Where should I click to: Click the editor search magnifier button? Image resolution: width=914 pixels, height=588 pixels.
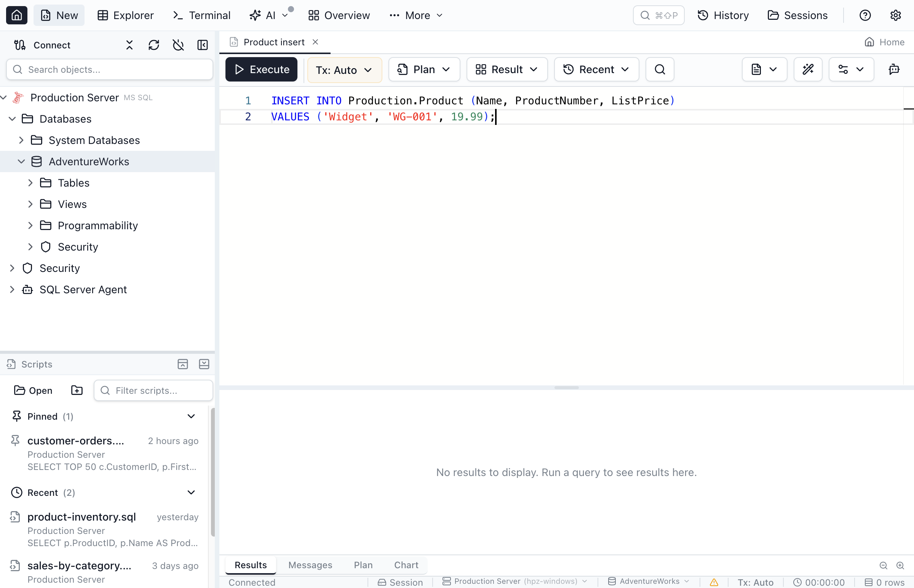(660, 69)
